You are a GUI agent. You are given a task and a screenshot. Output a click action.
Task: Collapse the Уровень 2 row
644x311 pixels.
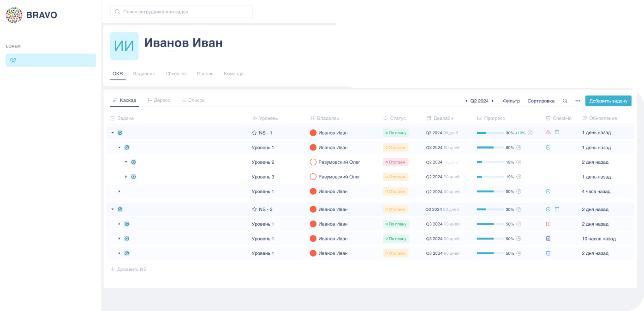click(126, 162)
